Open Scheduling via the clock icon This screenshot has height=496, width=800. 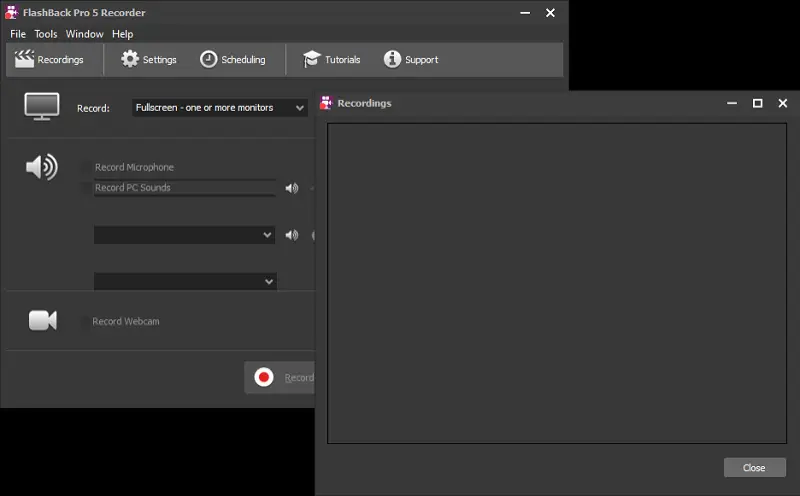pyautogui.click(x=208, y=59)
